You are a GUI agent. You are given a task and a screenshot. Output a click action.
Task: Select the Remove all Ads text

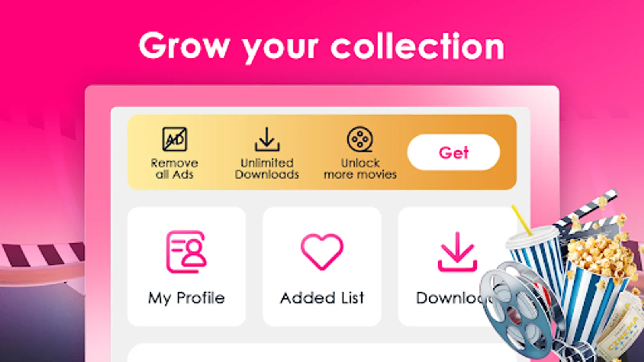click(x=174, y=169)
